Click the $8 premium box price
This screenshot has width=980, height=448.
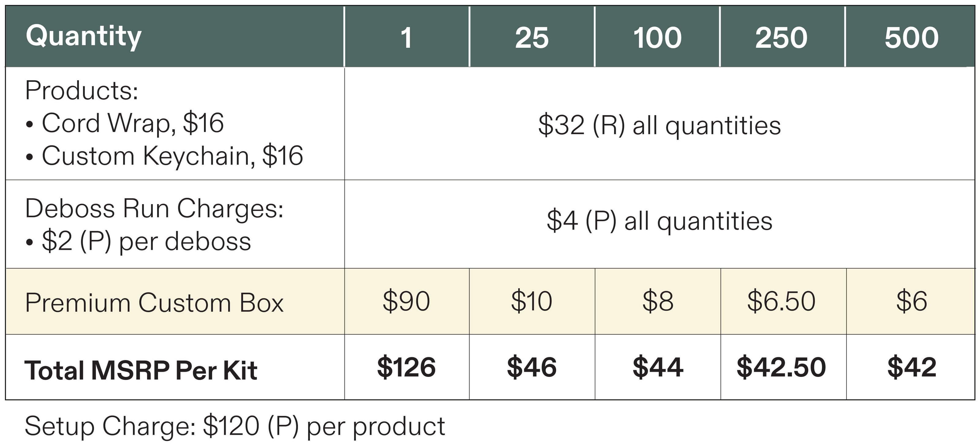click(658, 302)
